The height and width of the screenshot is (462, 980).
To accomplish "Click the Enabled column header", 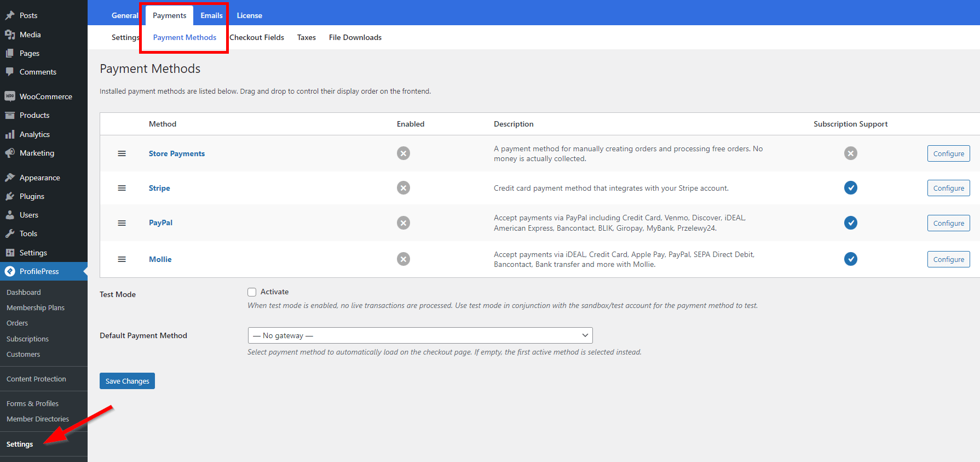I will (x=411, y=124).
